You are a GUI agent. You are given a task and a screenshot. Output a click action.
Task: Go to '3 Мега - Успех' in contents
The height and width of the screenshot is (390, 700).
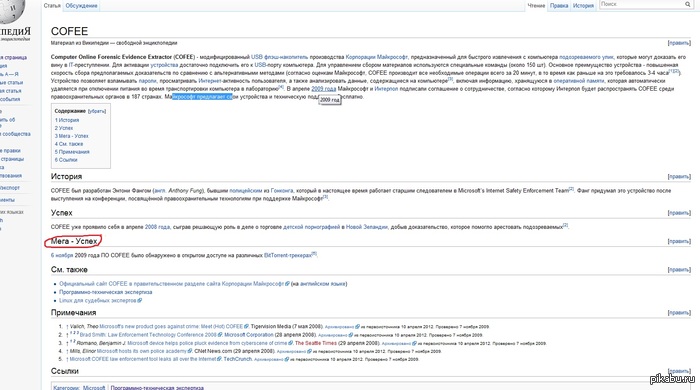point(71,136)
